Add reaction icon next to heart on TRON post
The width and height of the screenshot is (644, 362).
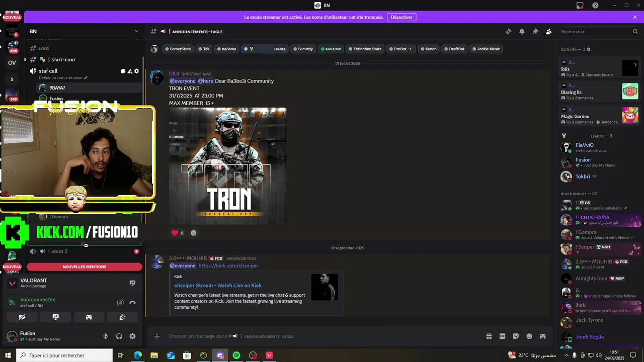point(194,233)
